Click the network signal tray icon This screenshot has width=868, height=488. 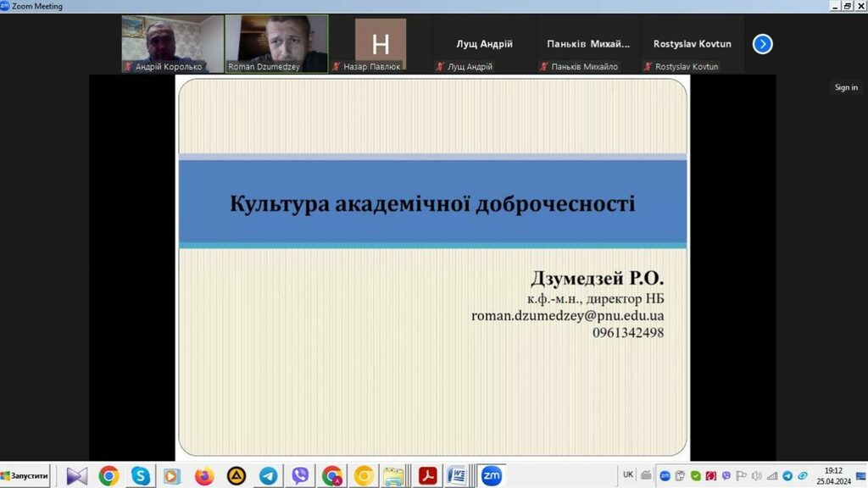point(771,476)
